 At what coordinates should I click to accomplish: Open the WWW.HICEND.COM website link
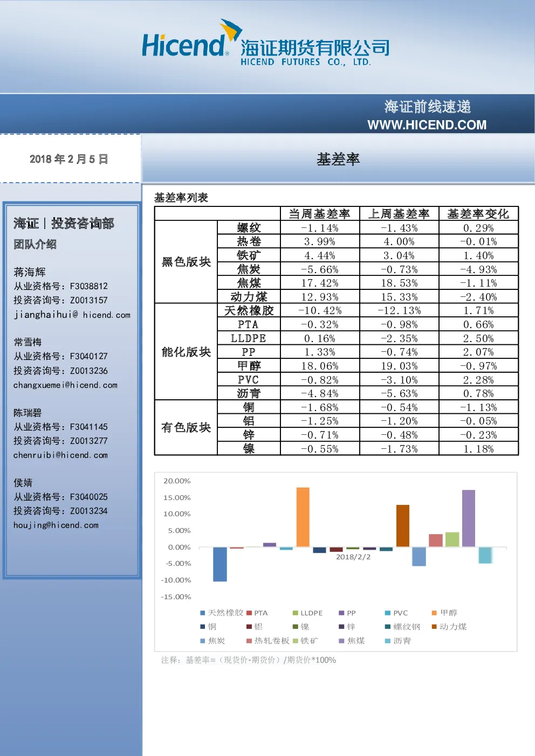click(x=427, y=125)
